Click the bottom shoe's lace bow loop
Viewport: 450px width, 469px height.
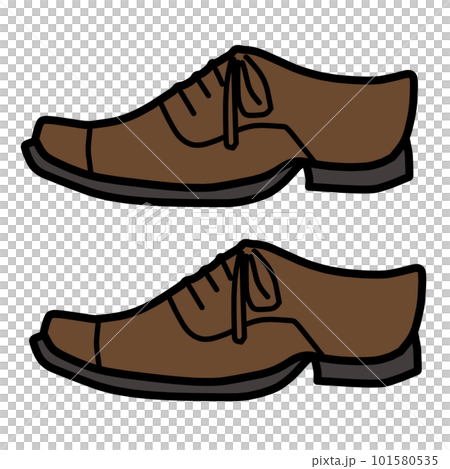(264, 281)
